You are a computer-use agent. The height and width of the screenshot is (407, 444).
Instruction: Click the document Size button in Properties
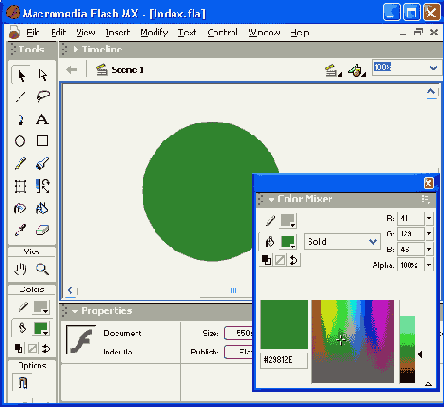pos(239,333)
